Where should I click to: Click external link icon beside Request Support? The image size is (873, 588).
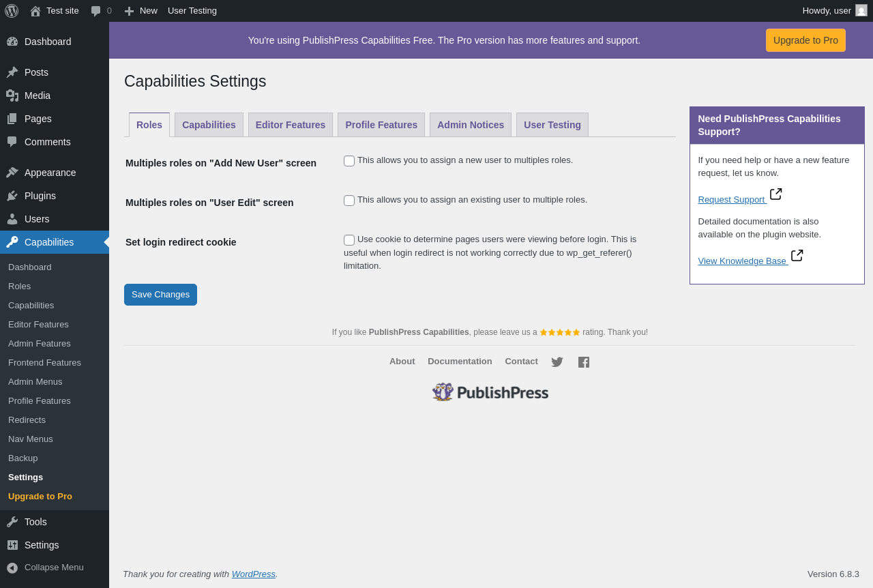pos(776,194)
